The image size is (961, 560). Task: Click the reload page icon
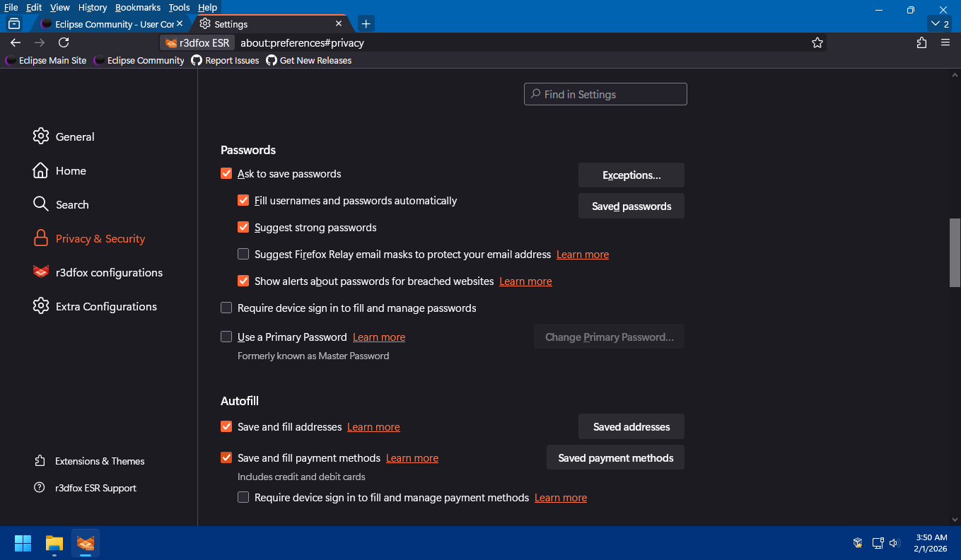point(64,42)
